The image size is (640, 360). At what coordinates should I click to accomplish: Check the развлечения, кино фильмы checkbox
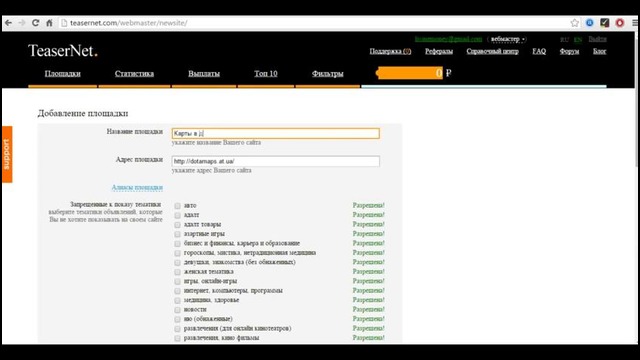point(178,338)
